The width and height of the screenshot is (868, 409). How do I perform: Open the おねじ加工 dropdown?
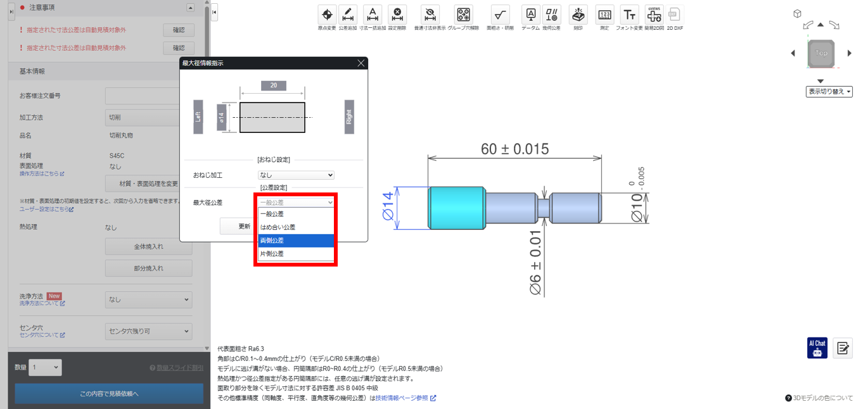296,175
